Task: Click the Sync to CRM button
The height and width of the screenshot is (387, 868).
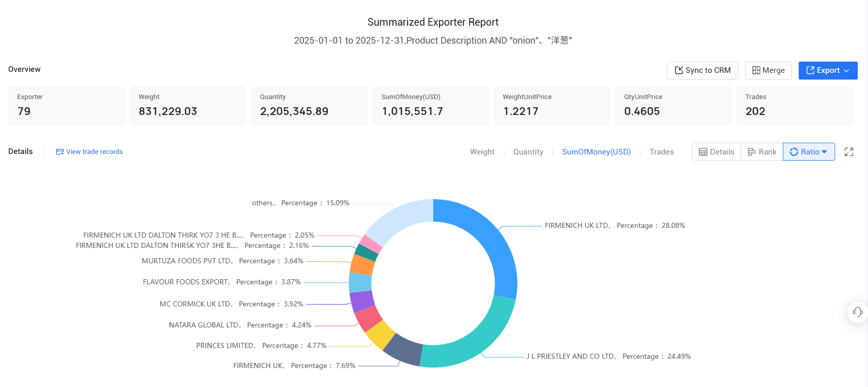Action: (702, 70)
